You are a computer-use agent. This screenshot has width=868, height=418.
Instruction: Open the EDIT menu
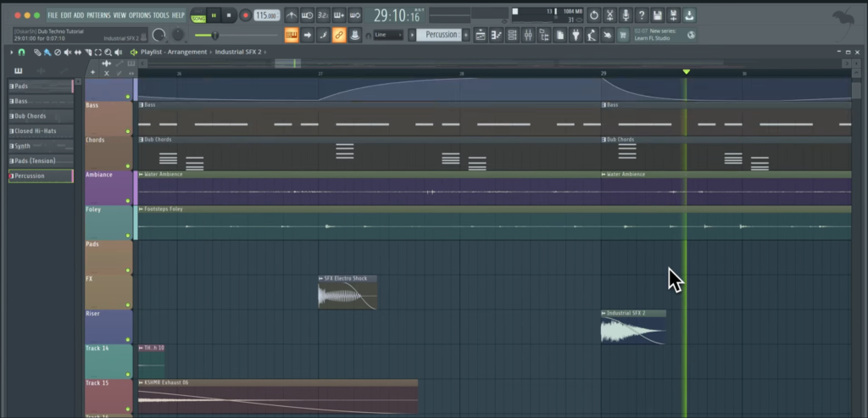coord(66,15)
